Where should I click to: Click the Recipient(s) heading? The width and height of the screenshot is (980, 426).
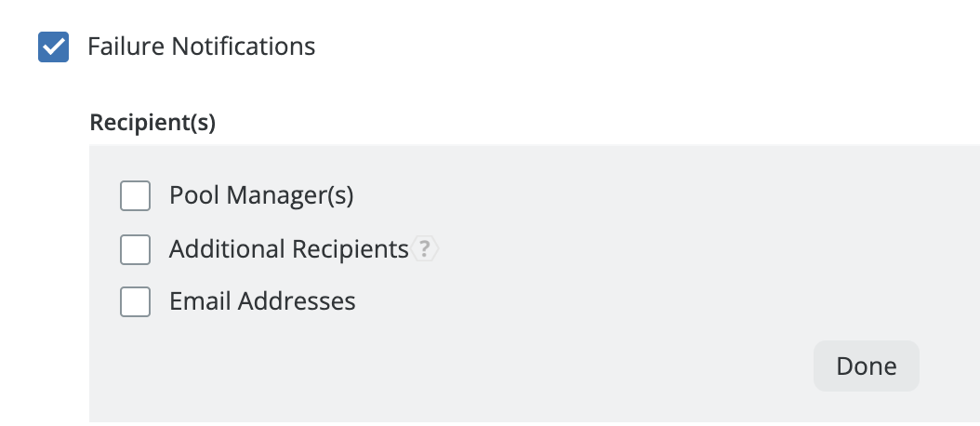[x=152, y=123]
